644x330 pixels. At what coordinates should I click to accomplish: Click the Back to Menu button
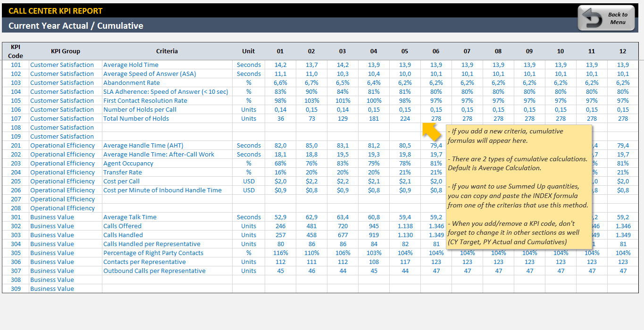tap(608, 18)
